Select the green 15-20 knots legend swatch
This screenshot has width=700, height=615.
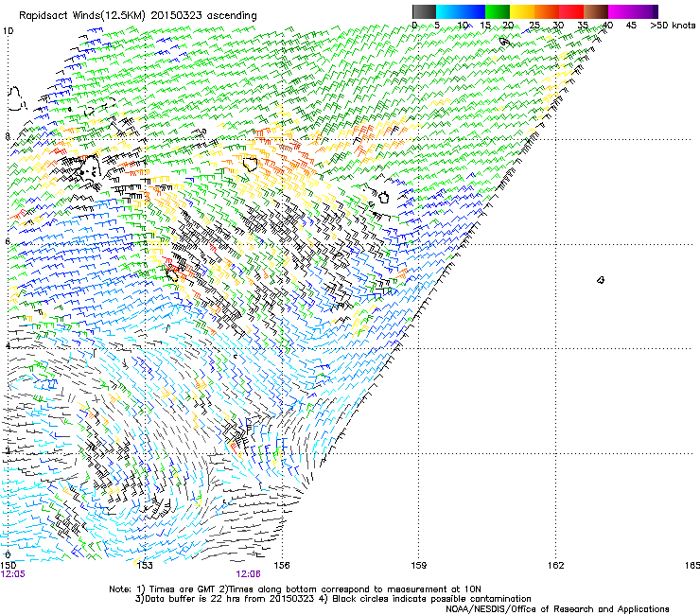point(498,11)
